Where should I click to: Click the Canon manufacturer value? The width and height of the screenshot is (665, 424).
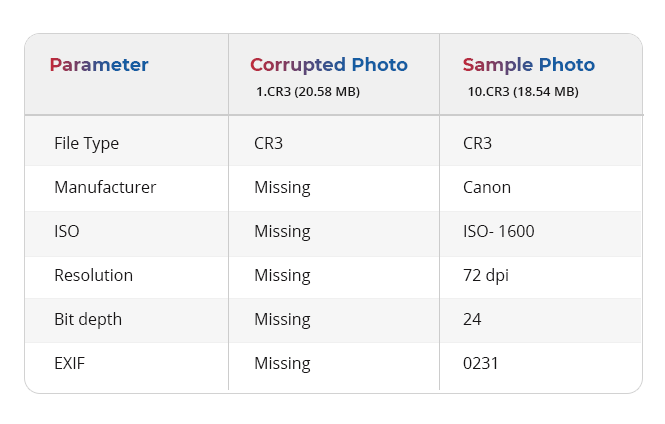pos(487,187)
